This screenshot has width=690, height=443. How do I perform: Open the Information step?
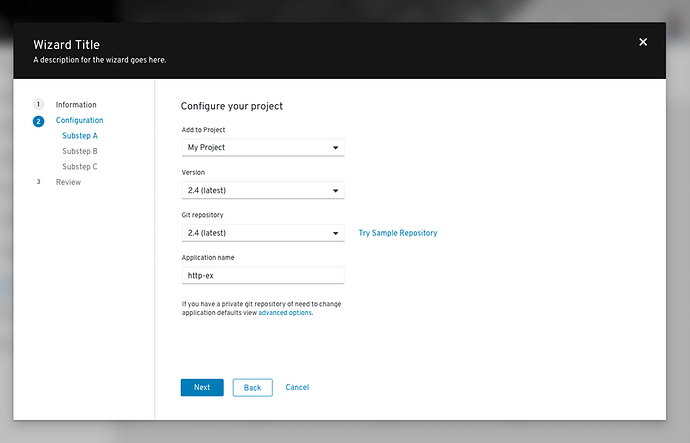click(76, 105)
